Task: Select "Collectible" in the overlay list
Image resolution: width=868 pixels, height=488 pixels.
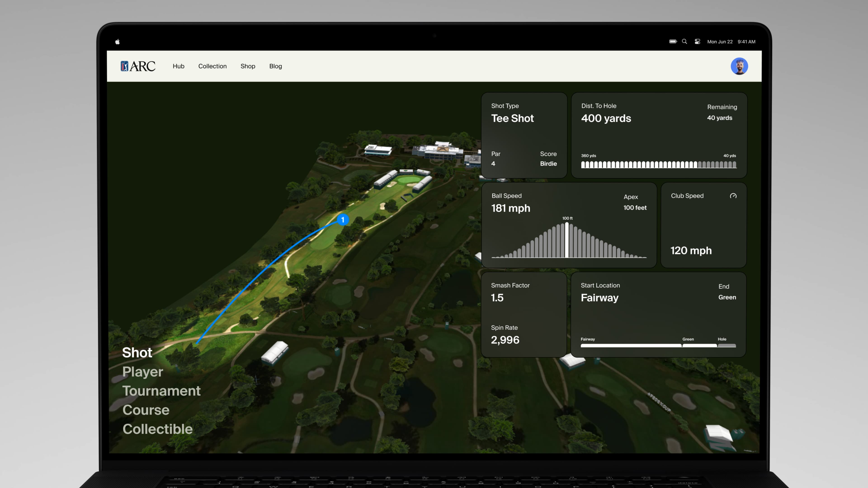Action: tap(158, 429)
